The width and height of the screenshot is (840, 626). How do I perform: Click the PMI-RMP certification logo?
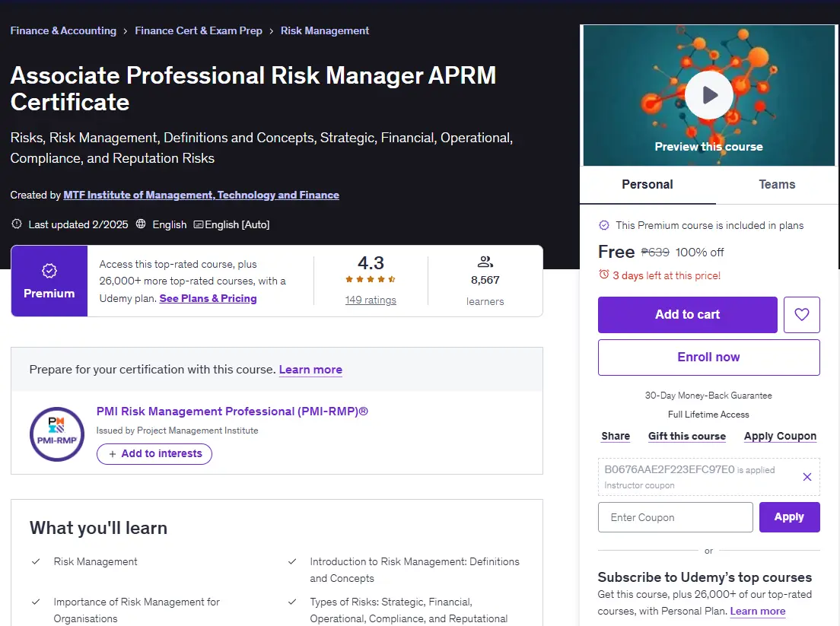click(57, 434)
